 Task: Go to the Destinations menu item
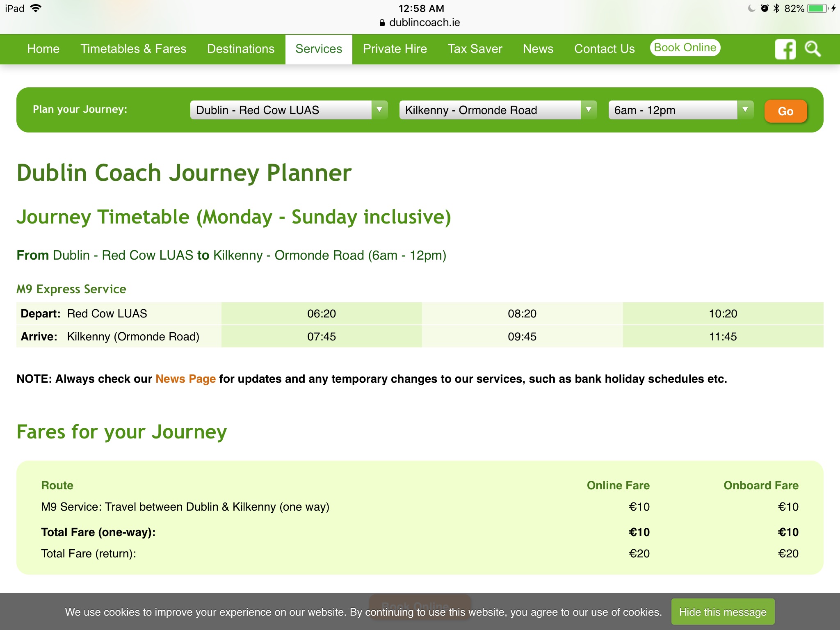point(241,49)
